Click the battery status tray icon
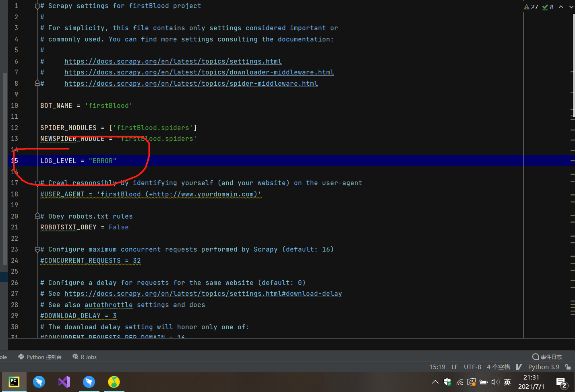Viewport: 575px width, 392px height. pyautogui.click(x=484, y=382)
